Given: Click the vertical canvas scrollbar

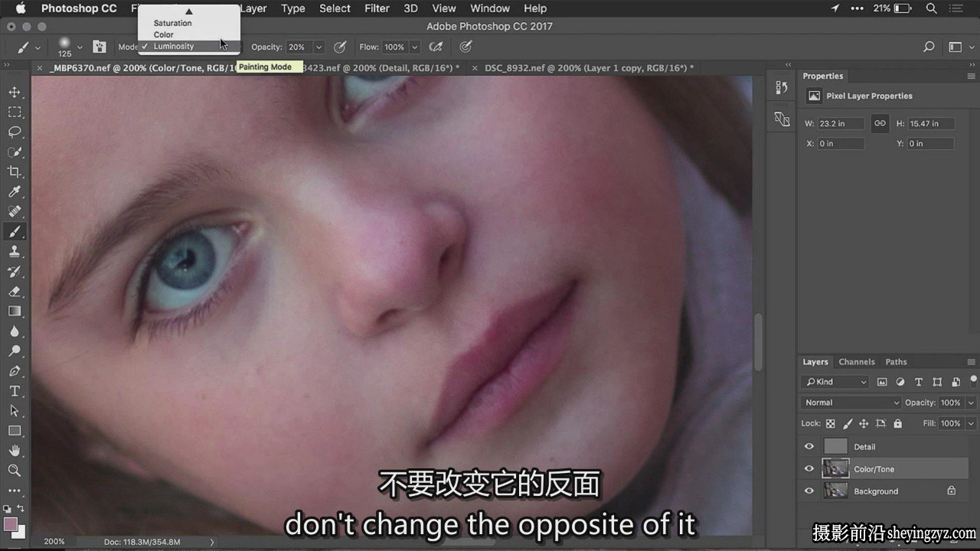Looking at the screenshot, I should 759,341.
